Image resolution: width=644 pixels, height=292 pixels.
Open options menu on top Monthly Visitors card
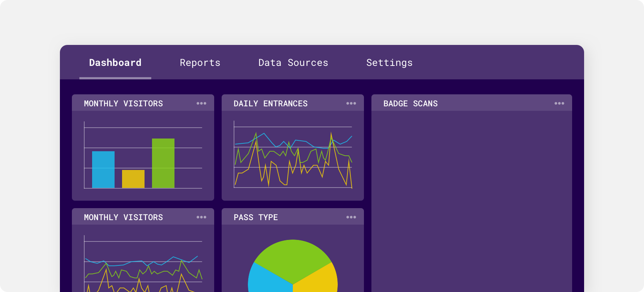tap(201, 103)
